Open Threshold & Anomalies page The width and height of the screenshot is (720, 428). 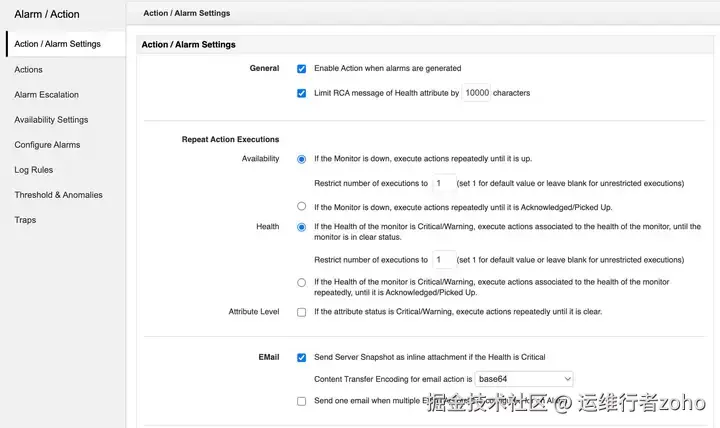click(x=58, y=195)
